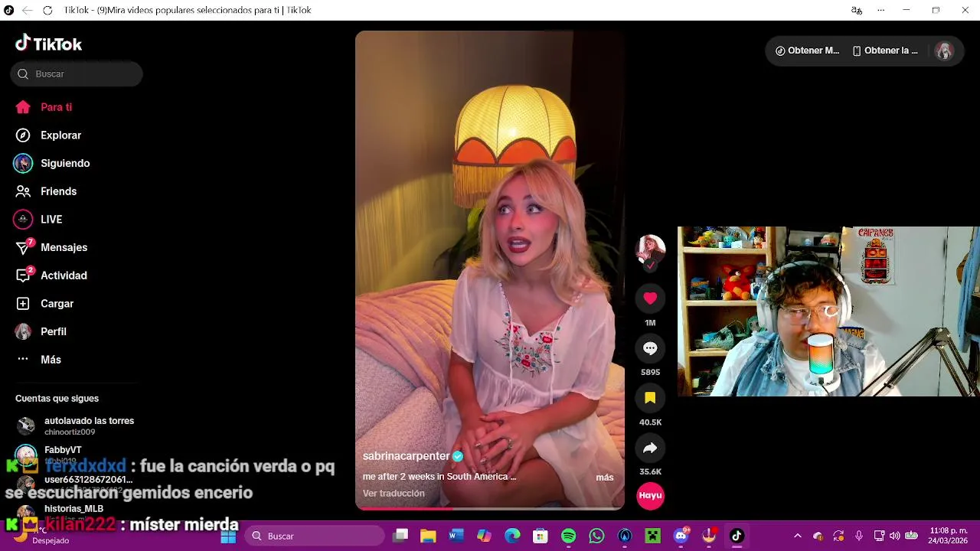Open the Windows Start menu

coord(228,536)
